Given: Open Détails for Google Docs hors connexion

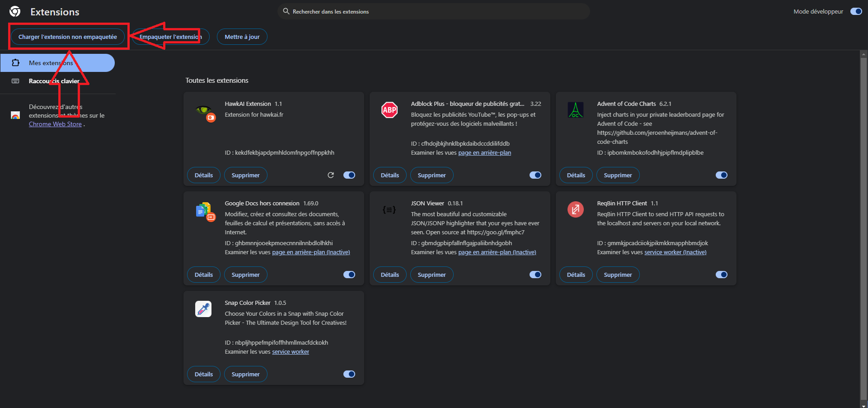Looking at the screenshot, I should coord(204,275).
